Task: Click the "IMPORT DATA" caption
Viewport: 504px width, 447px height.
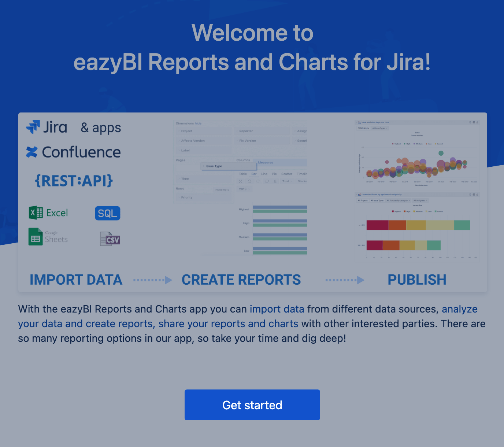Action: point(76,280)
